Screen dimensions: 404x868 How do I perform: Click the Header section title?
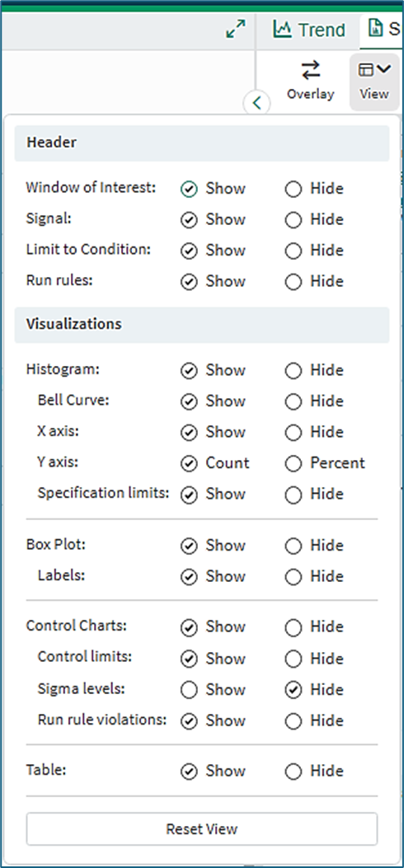51,143
